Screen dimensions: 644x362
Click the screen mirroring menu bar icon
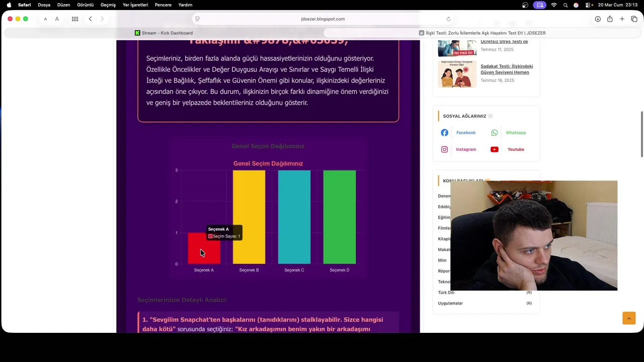pos(539,5)
